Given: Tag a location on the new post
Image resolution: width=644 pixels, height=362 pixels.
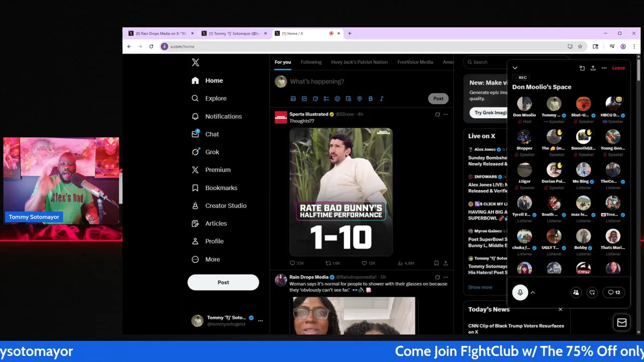Looking at the screenshot, I should pyautogui.click(x=359, y=99).
